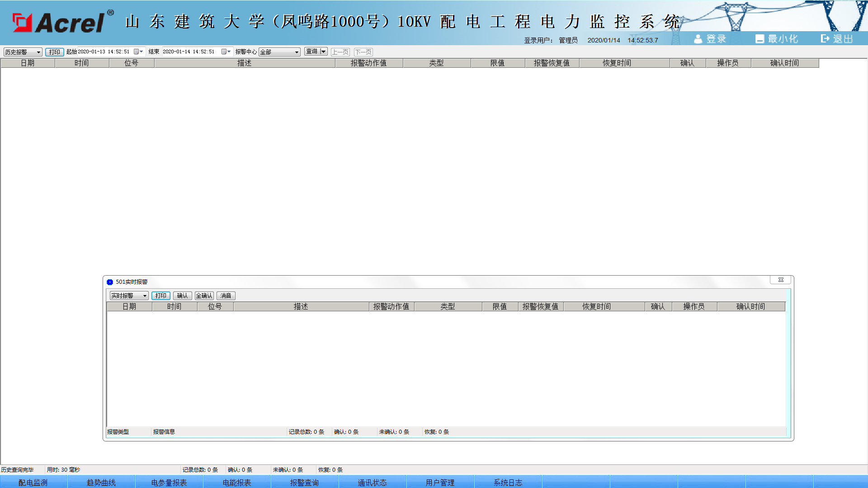Screen dimensions: 868x488
Task: Expand the 历史报警 alarm type dropdown
Action: [38, 52]
